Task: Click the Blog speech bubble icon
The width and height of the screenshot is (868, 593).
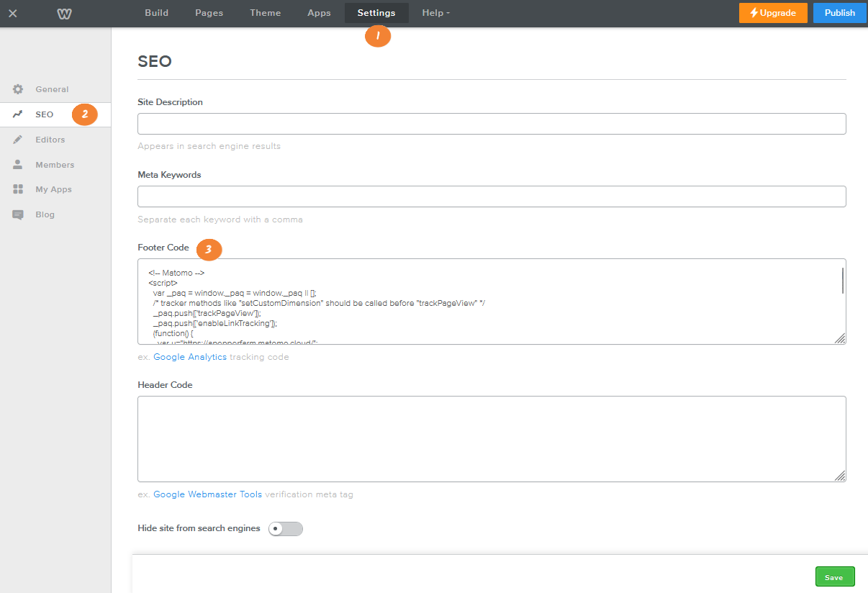Action: click(18, 214)
